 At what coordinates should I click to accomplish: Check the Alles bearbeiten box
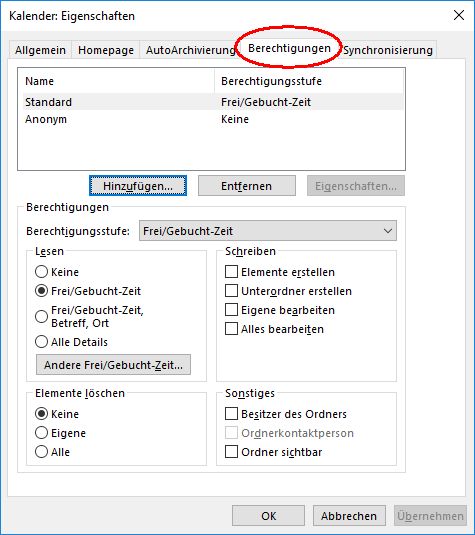point(231,329)
